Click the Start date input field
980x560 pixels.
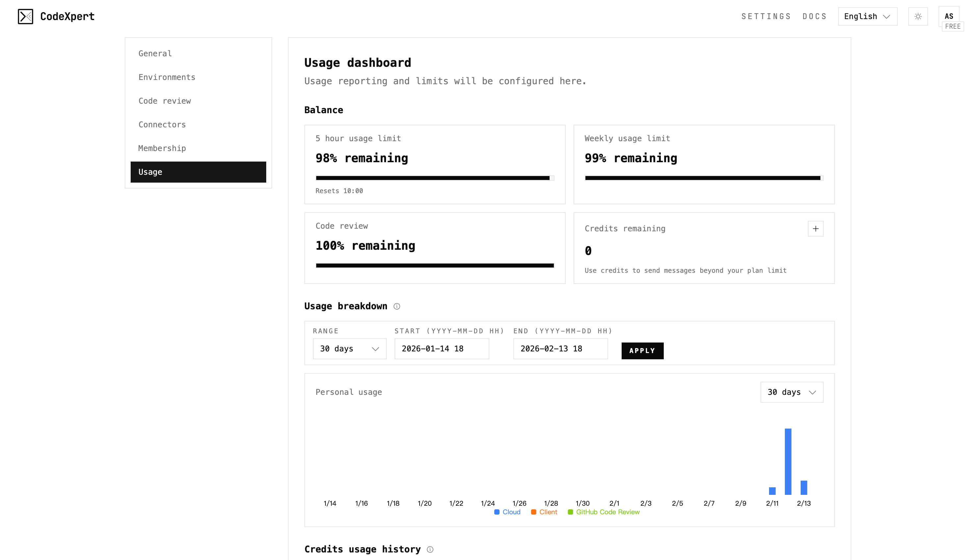tap(442, 348)
